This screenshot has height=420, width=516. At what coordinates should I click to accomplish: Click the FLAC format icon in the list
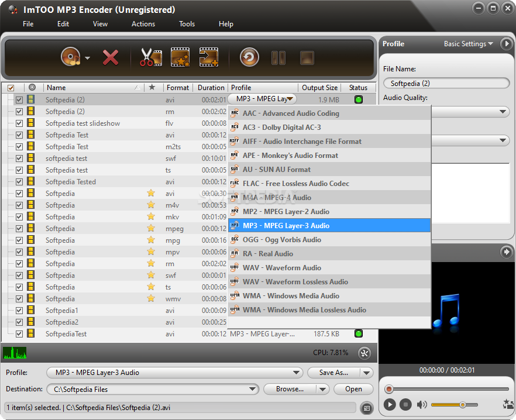click(235, 183)
